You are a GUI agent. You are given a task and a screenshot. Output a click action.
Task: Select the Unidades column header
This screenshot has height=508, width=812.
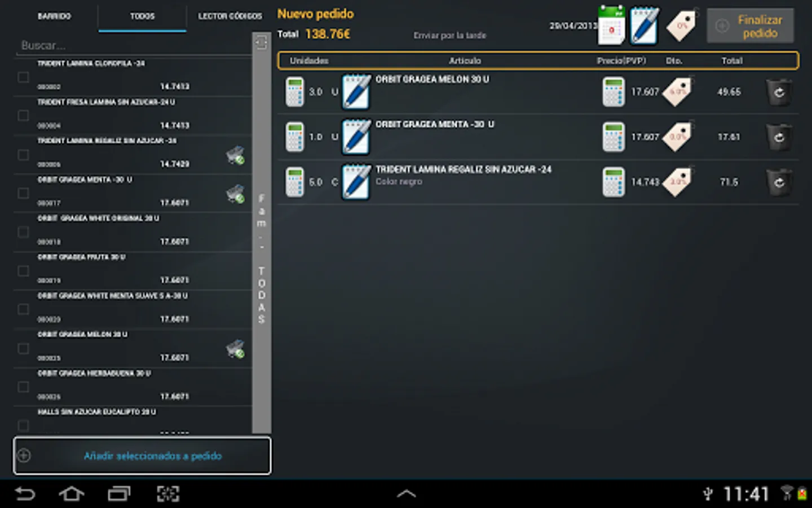click(x=309, y=60)
